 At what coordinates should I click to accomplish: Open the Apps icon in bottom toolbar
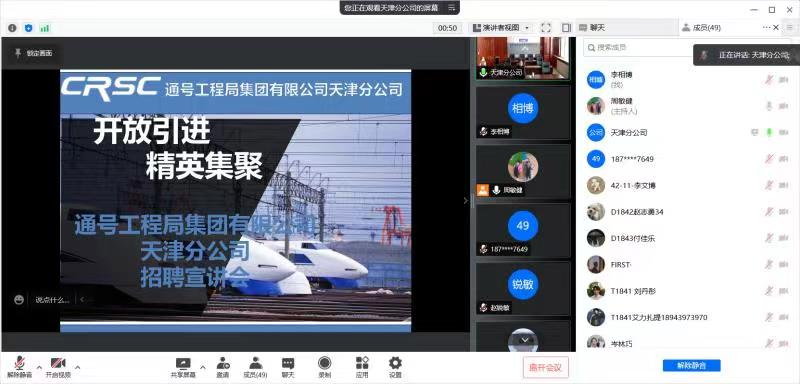click(x=362, y=363)
